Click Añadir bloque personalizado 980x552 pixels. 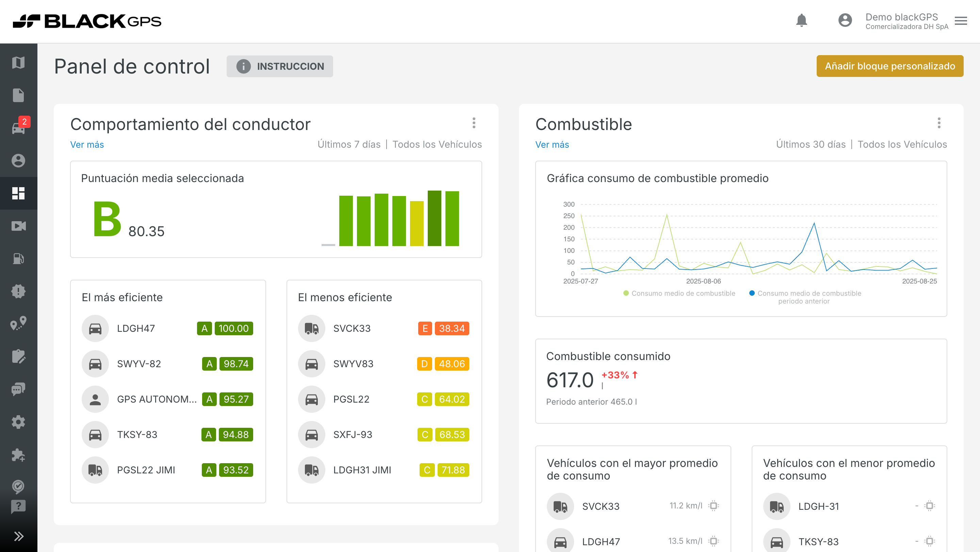coord(889,66)
